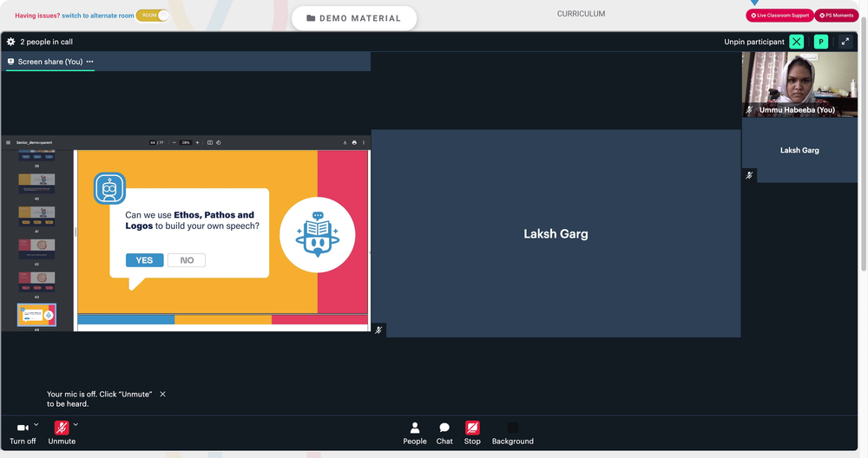Screen dimensions: 868x458
Task: Open PDF viewer more actions menu
Action: (x=364, y=143)
